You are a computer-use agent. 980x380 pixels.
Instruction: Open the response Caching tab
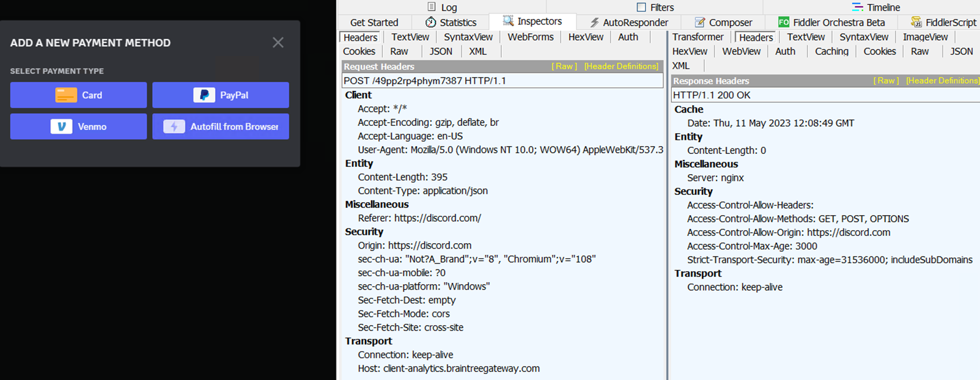(831, 51)
